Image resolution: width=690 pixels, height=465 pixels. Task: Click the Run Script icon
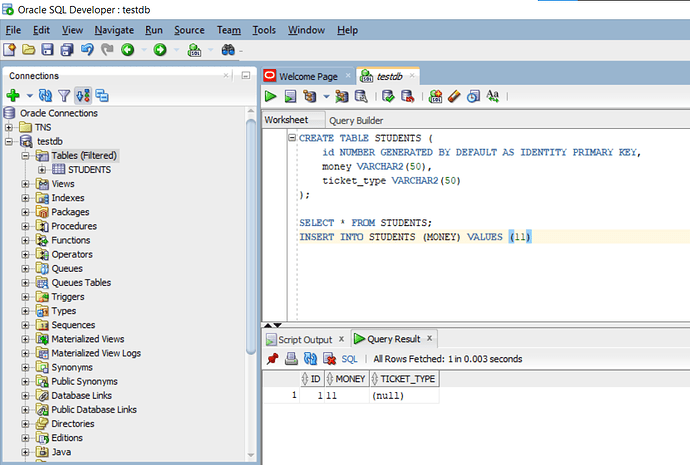pos(290,96)
